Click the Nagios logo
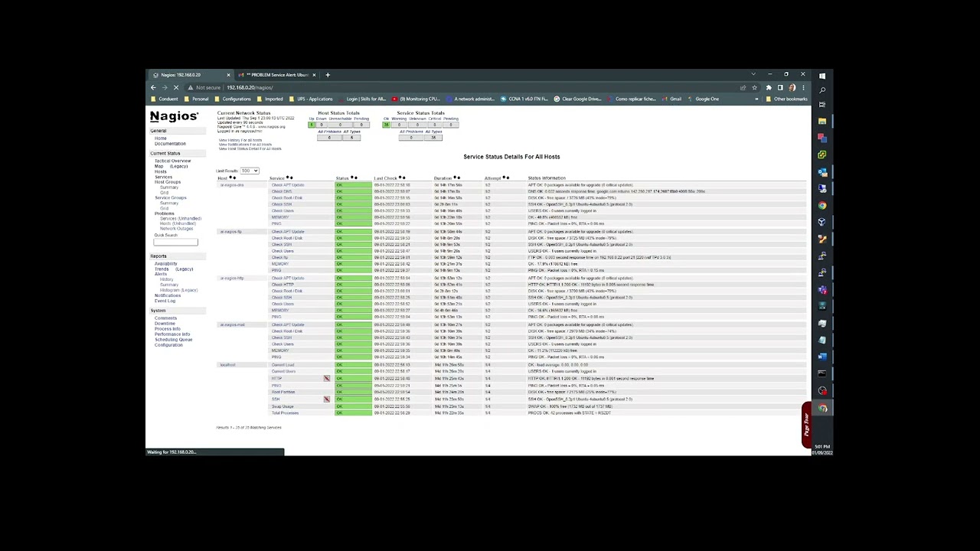 (x=174, y=117)
